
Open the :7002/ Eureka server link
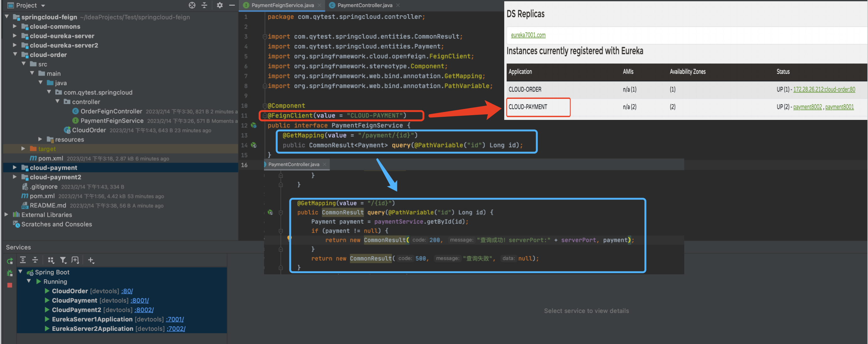pyautogui.click(x=176, y=329)
